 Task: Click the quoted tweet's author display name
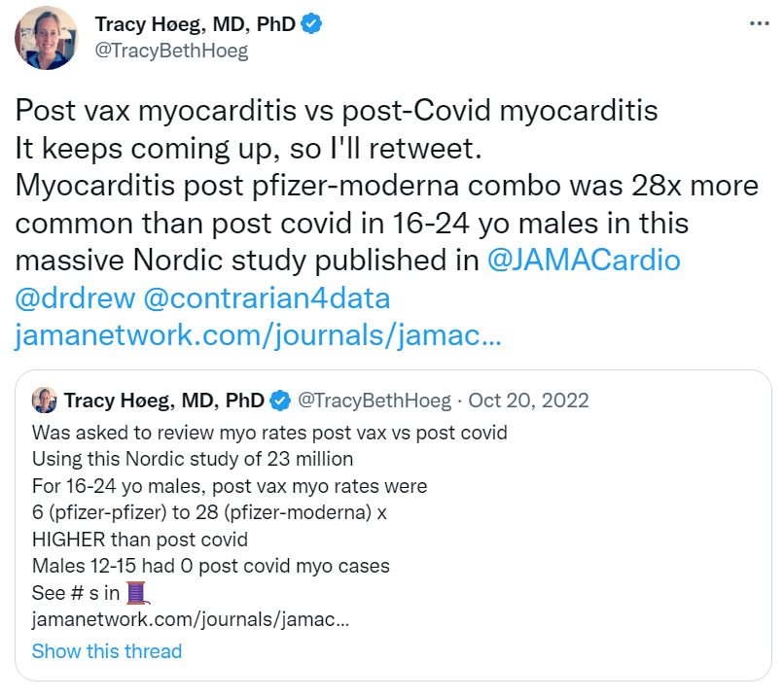pyautogui.click(x=163, y=400)
